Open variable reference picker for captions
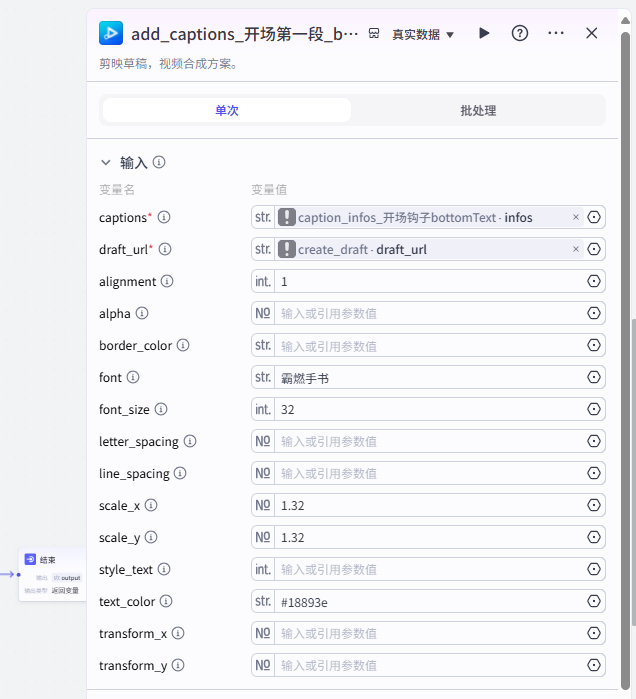 (x=594, y=217)
